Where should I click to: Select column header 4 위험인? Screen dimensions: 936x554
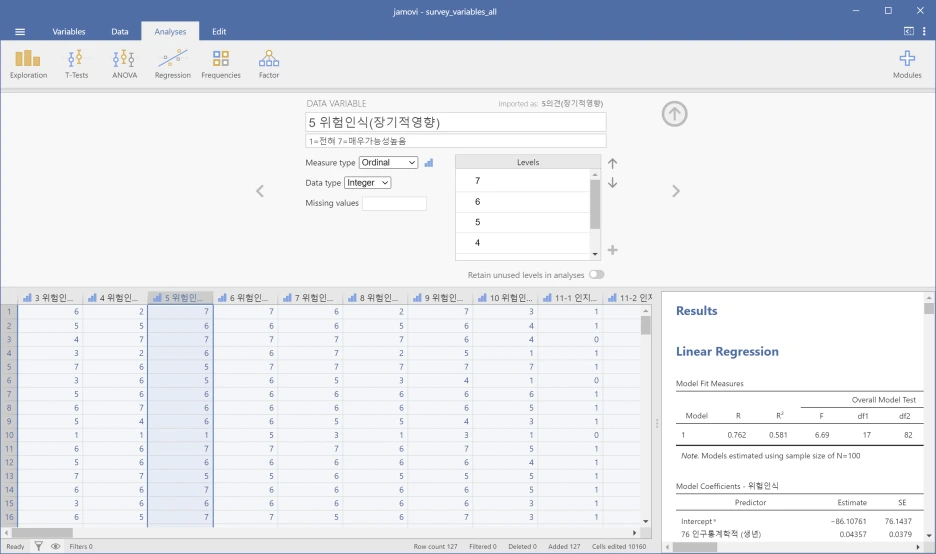pyautogui.click(x=115, y=297)
